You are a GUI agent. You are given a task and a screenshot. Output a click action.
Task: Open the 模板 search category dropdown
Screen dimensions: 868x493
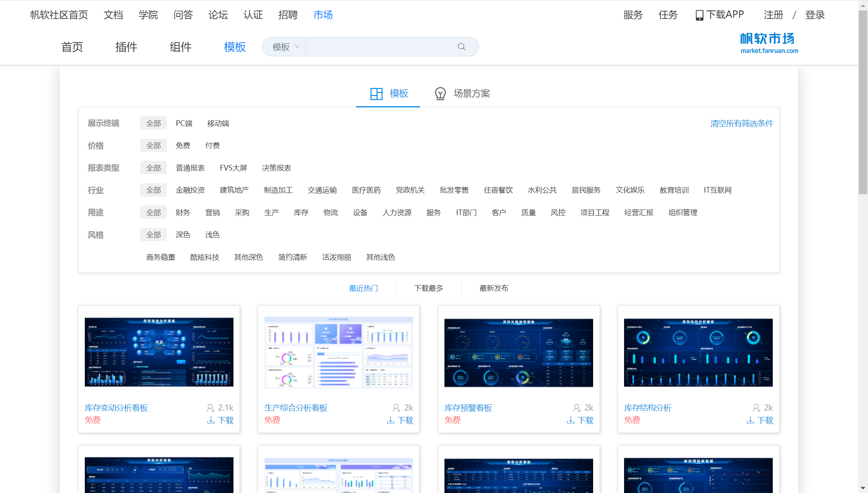coord(285,47)
